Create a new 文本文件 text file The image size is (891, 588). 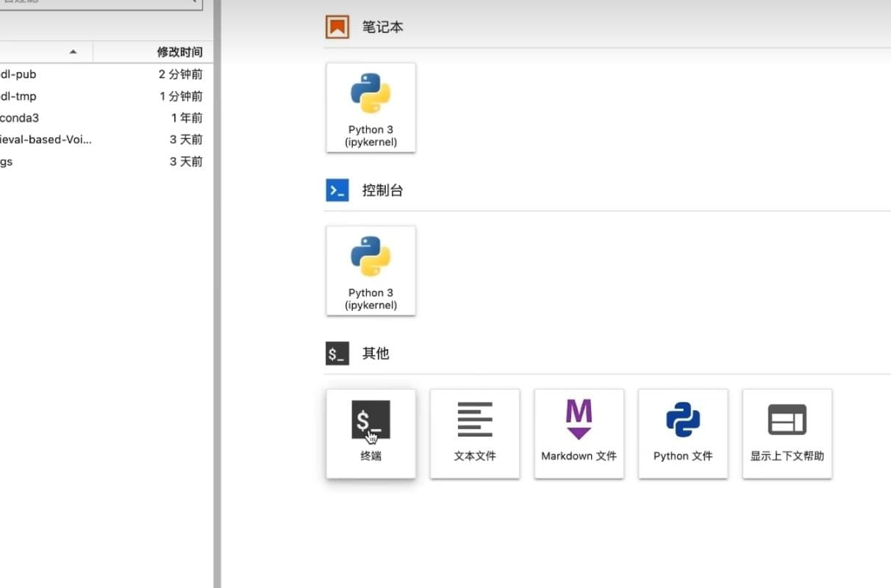click(x=475, y=434)
